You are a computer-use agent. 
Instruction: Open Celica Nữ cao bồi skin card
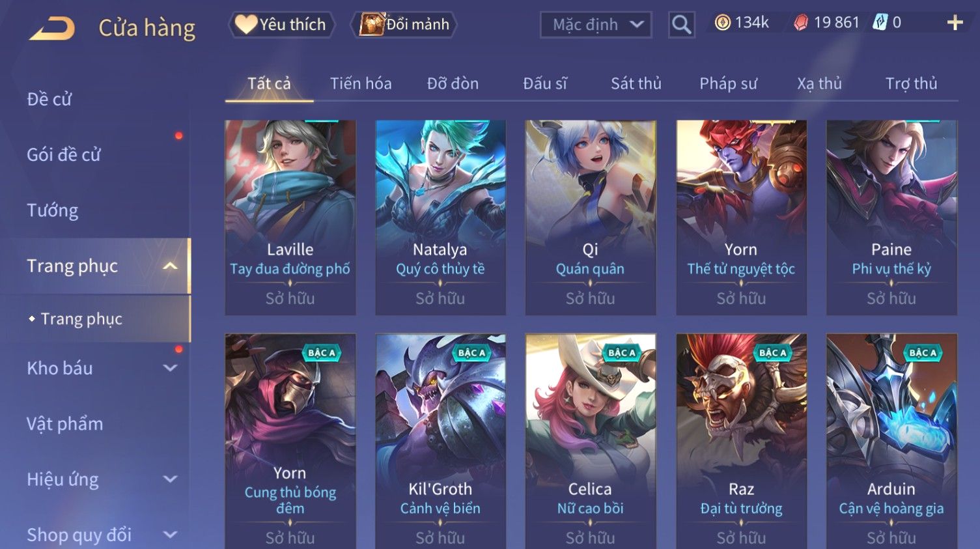pyautogui.click(x=591, y=441)
